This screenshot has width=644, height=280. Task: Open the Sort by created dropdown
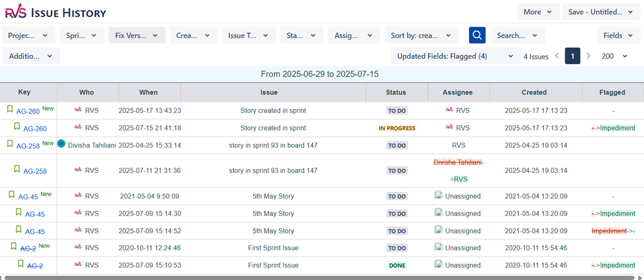pyautogui.click(x=421, y=35)
